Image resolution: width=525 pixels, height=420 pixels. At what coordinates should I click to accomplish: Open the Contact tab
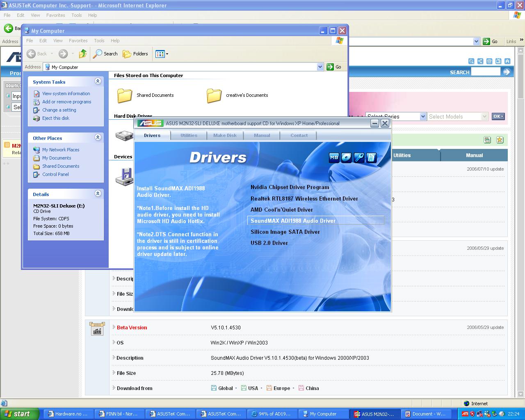coord(299,135)
